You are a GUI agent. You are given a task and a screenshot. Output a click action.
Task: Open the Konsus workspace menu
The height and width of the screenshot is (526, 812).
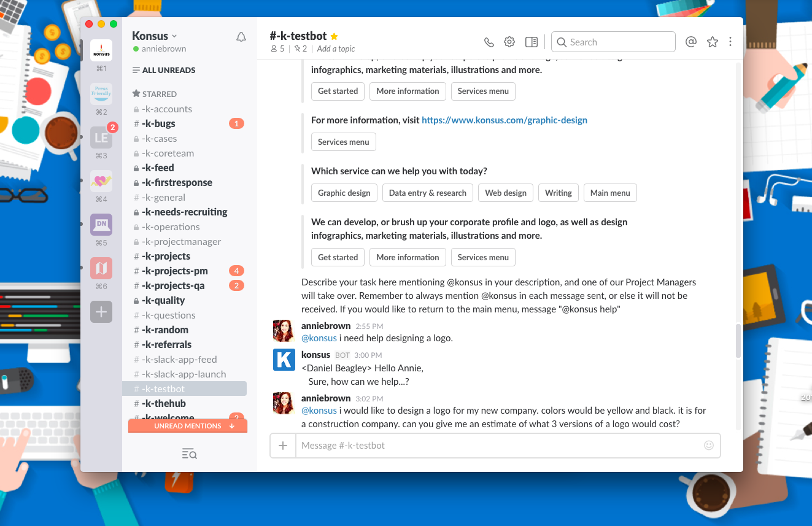155,36
